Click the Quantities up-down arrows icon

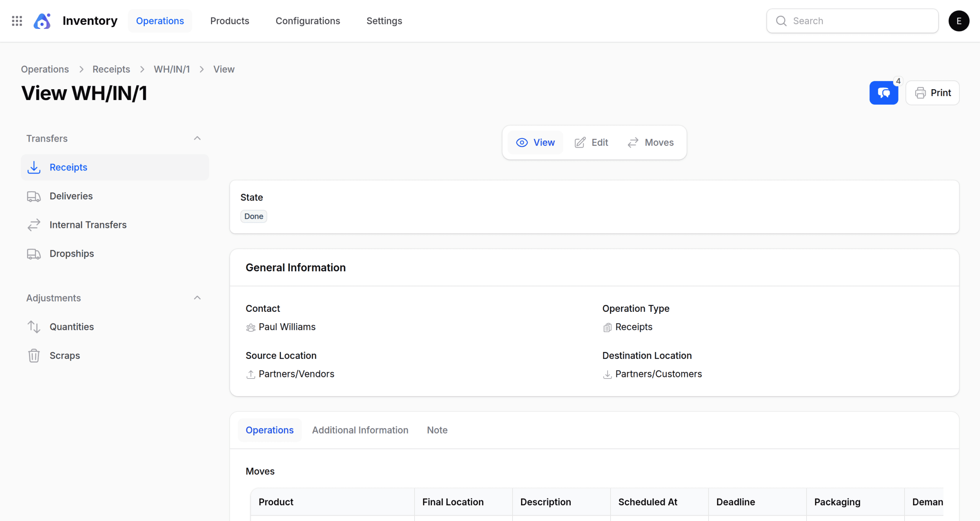coord(34,327)
